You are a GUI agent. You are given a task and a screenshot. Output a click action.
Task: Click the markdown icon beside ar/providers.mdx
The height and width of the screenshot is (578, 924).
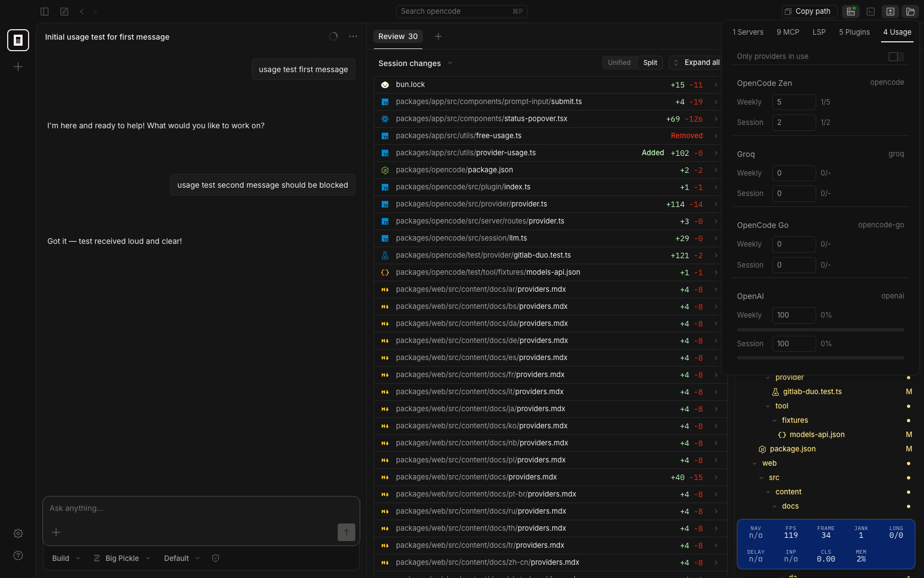[x=385, y=290]
